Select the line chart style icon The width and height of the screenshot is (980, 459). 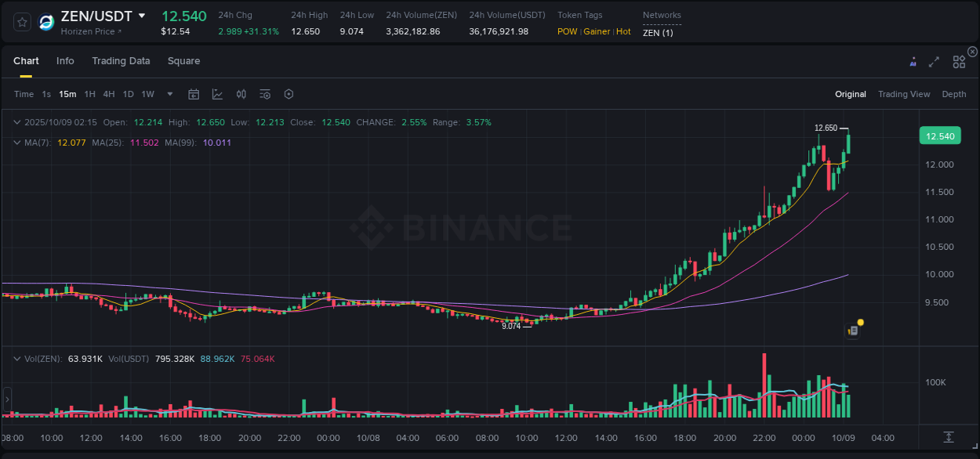(x=216, y=94)
